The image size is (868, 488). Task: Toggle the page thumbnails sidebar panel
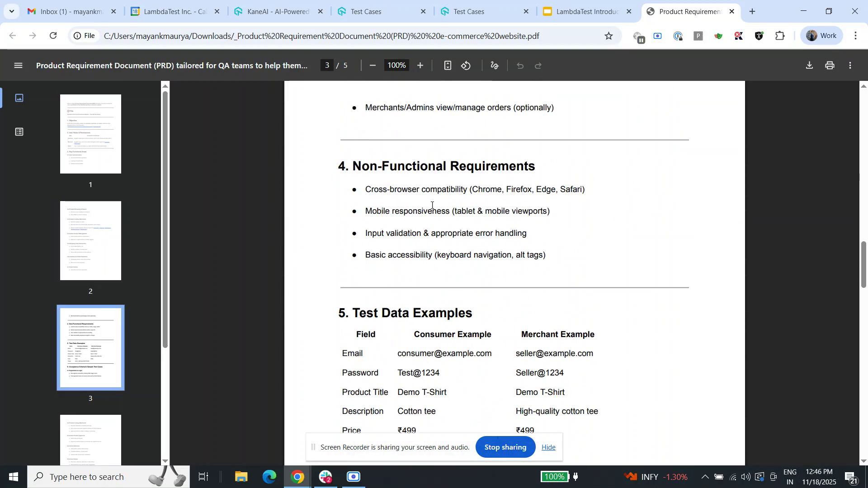coord(19,98)
